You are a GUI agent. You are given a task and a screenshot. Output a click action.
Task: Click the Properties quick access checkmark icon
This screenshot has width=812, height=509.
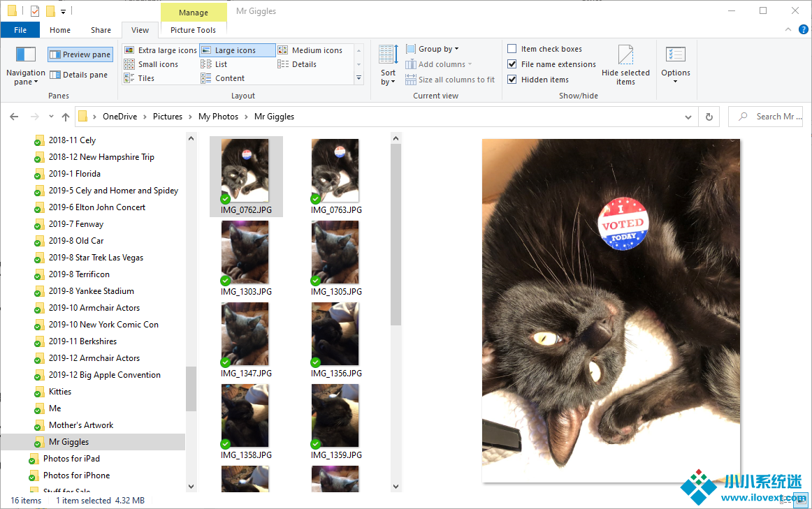tap(35, 10)
